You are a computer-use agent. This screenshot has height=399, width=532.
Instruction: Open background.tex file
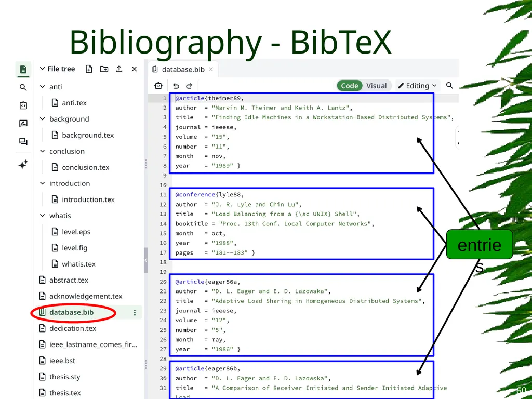pos(88,135)
